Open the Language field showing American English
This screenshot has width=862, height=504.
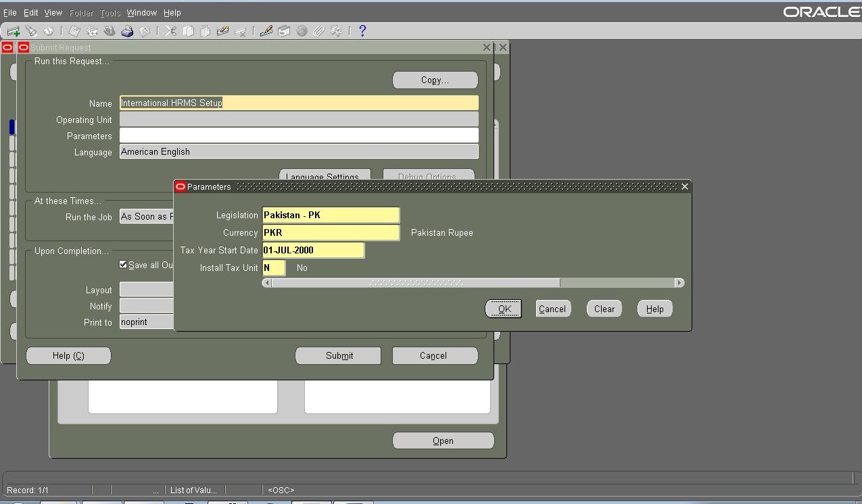pos(299,151)
